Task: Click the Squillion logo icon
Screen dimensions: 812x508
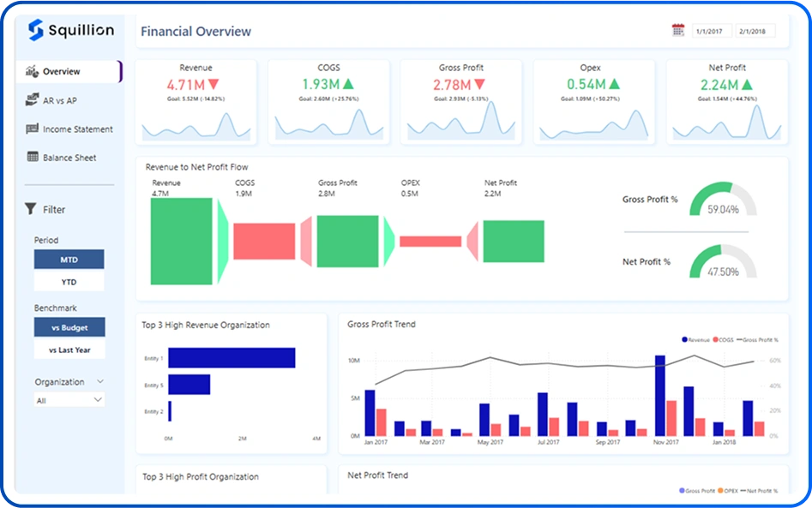Action: pos(35,31)
